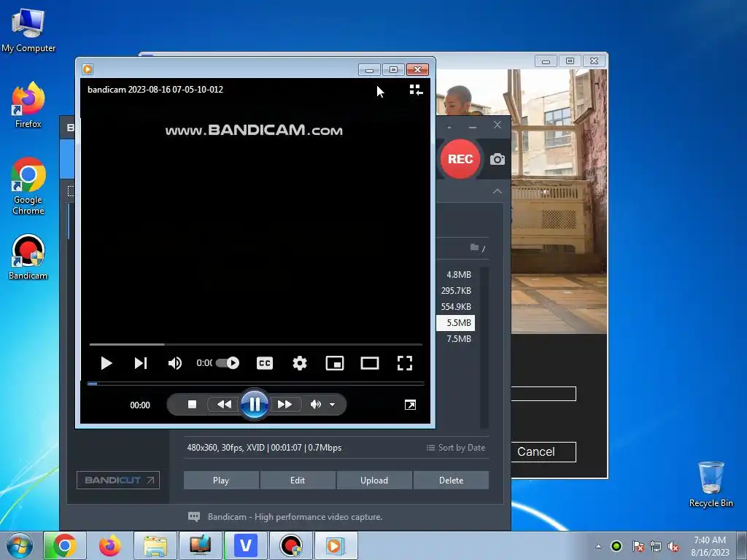Toggle closed captions CC button
Image resolution: width=747 pixels, height=560 pixels.
[x=265, y=363]
